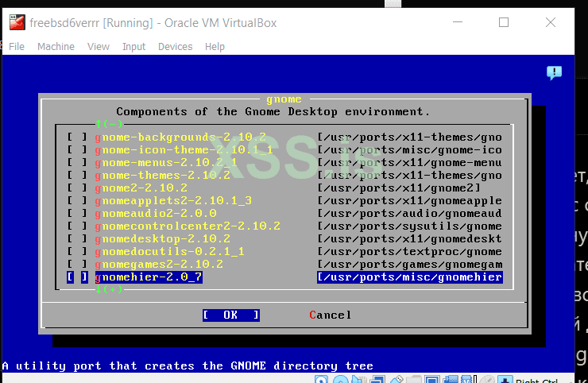The height and width of the screenshot is (383, 588).
Task: Select the gnomedesktop-2.10.2 package name
Action: click(162, 239)
